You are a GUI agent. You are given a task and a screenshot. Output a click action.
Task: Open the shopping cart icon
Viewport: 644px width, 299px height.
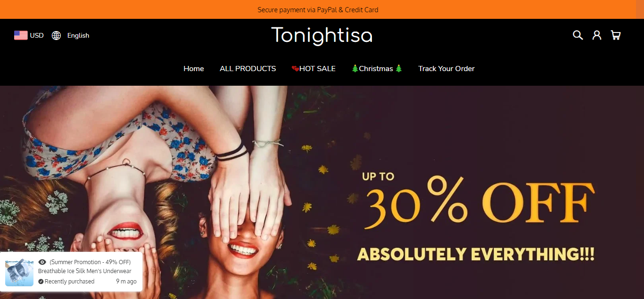coord(616,35)
